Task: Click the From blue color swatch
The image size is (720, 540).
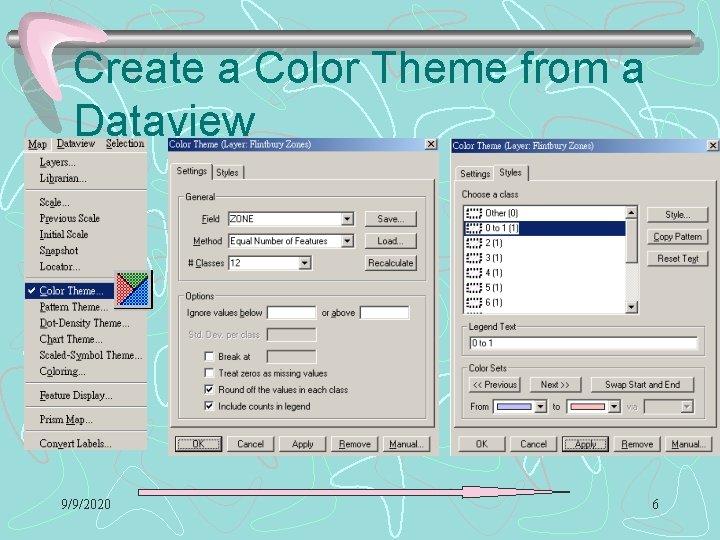Action: pos(514,407)
